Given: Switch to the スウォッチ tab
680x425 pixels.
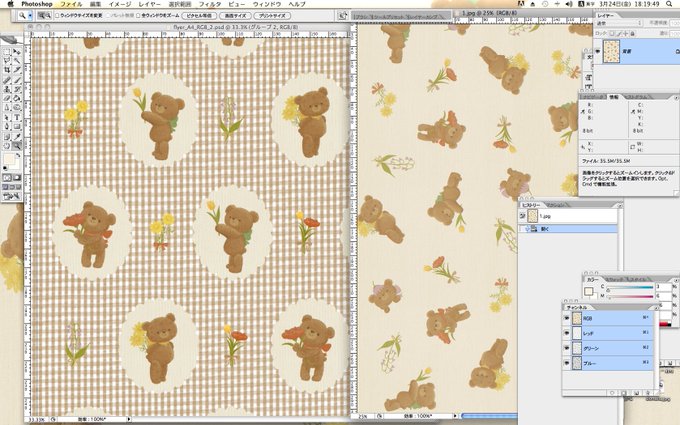Looking at the screenshot, I should (615, 280).
